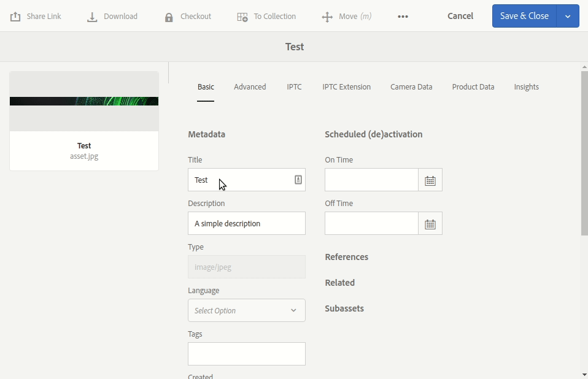
Task: Open the IPTC Extension tab
Action: 346,86
